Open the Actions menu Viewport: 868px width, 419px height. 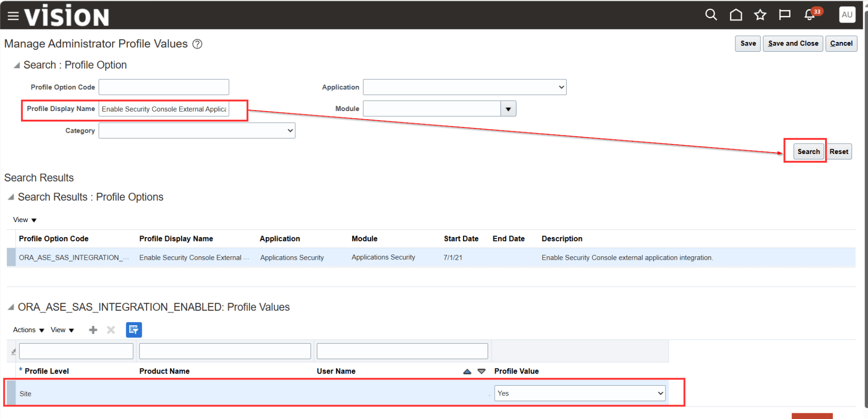pos(28,330)
